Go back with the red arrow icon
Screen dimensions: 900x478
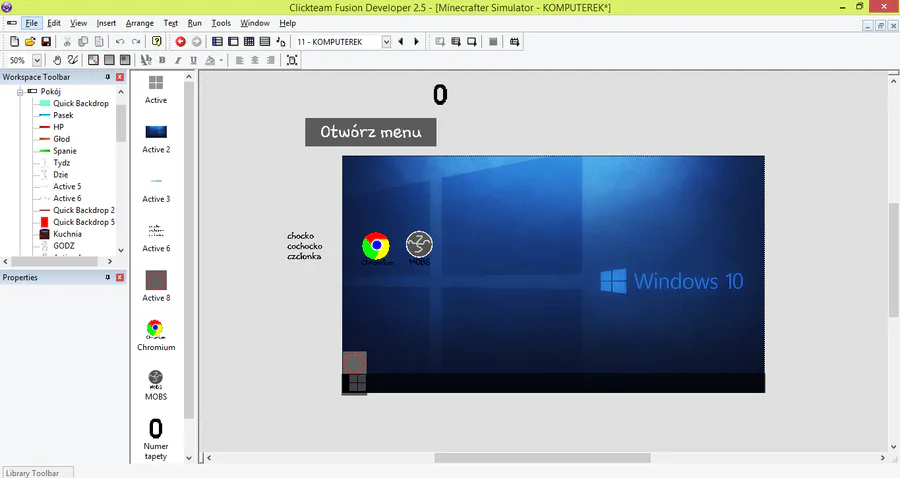coord(181,41)
